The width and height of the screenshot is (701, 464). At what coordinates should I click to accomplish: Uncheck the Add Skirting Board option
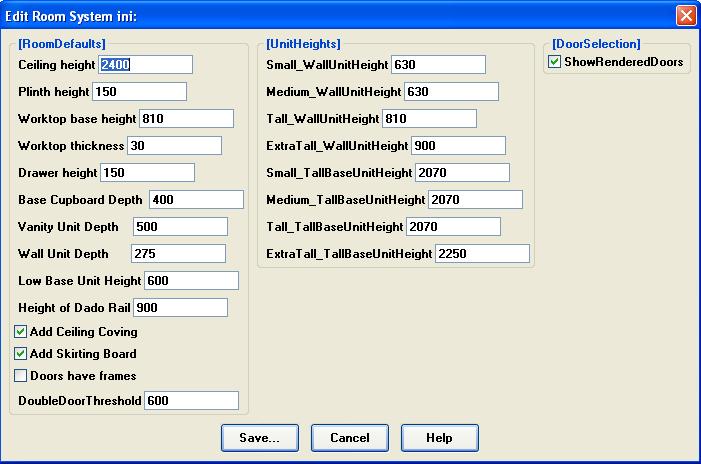click(21, 354)
